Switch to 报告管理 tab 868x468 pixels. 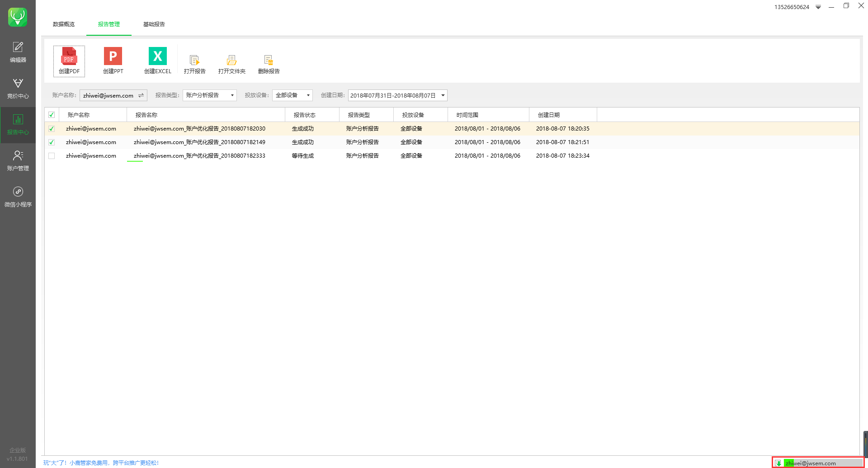[109, 24]
